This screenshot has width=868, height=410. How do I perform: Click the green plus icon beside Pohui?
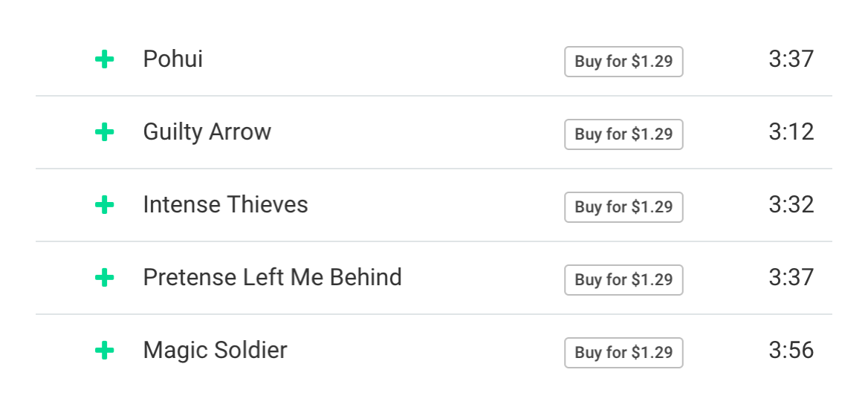(x=105, y=60)
